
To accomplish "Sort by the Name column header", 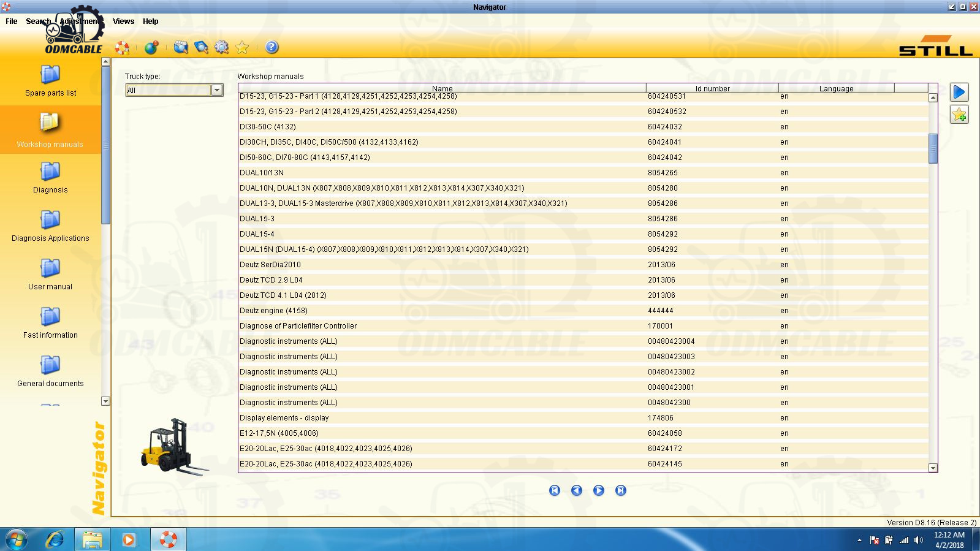I will tap(442, 88).
